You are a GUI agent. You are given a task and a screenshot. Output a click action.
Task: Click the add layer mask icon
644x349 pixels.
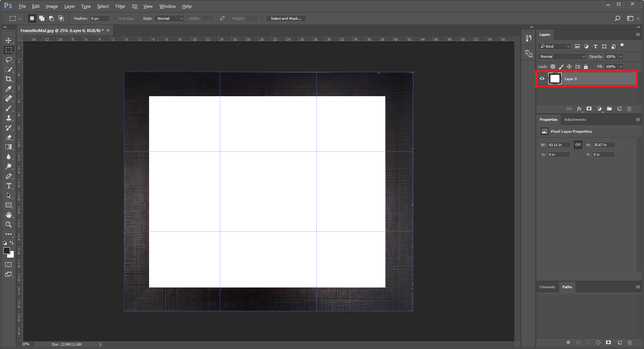589,109
